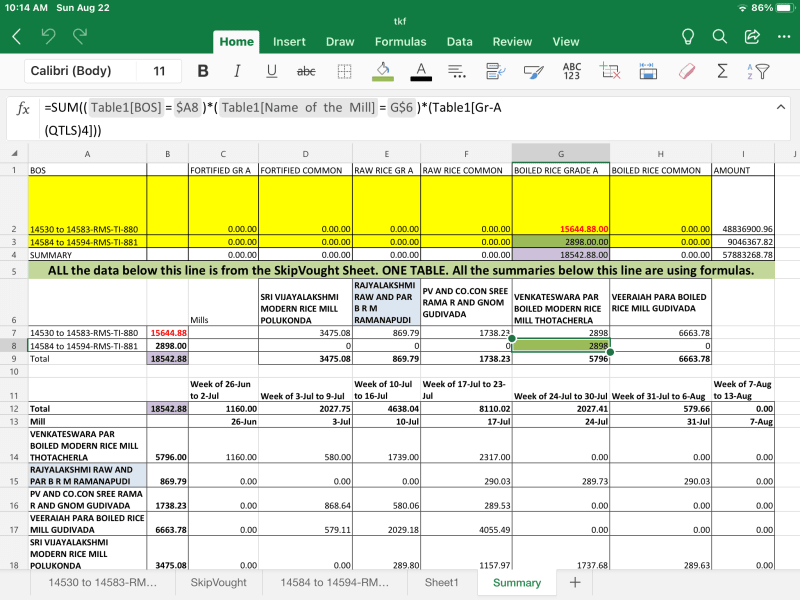Viewport: 800px width, 600px height.
Task: Select the 8110.02 total cell
Action: (x=466, y=409)
